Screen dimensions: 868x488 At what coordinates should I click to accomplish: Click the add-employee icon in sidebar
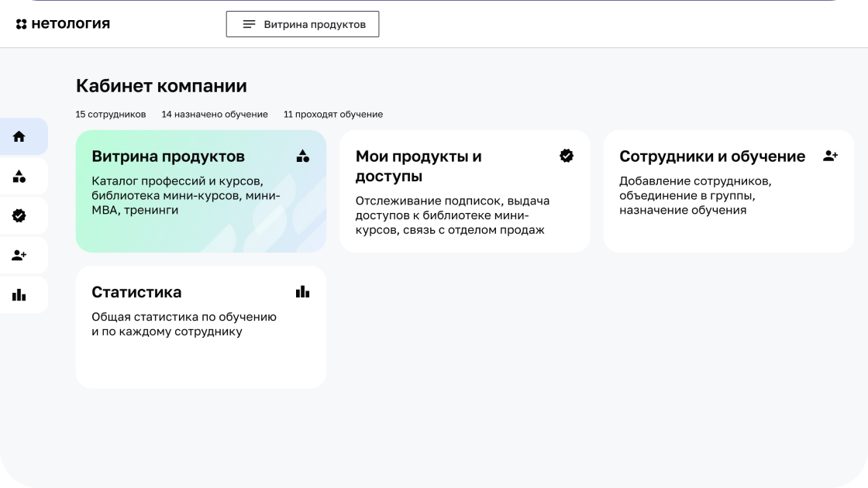tap(19, 256)
